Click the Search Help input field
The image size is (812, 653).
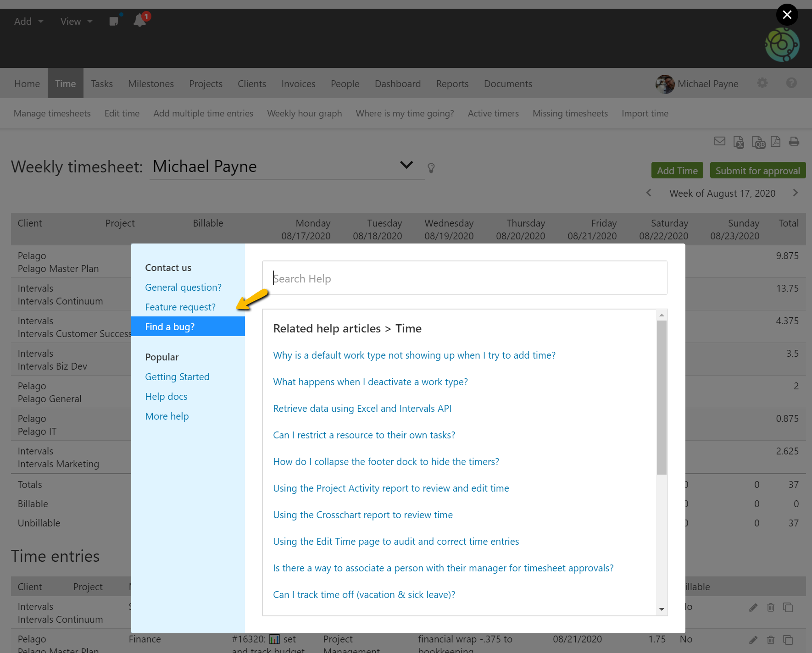(464, 278)
